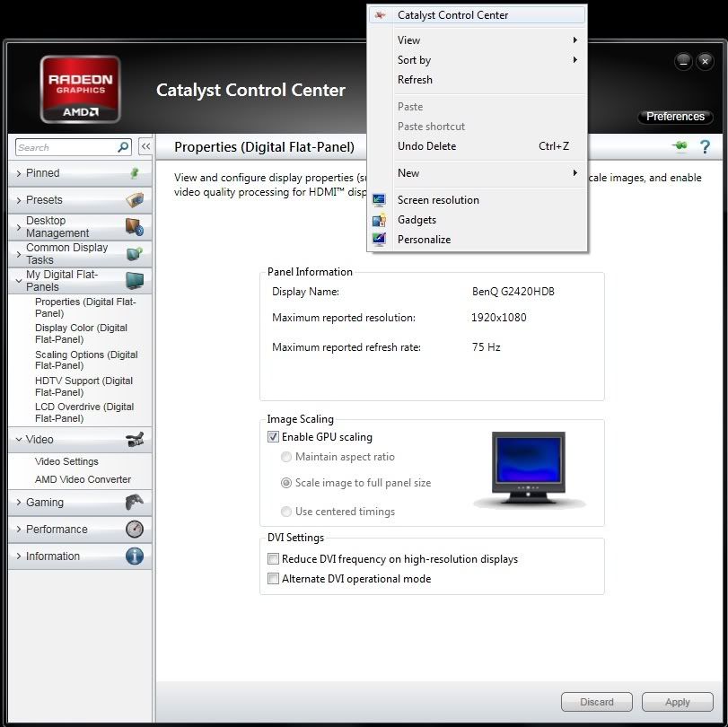Open LCD Overdrive (Digital Flat-Panel) page
The image size is (728, 727).
click(84, 412)
